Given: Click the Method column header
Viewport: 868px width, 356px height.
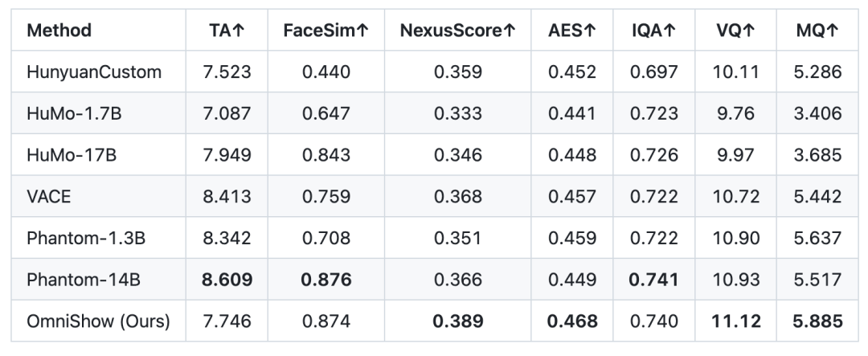Looking at the screenshot, I should tap(59, 31).
